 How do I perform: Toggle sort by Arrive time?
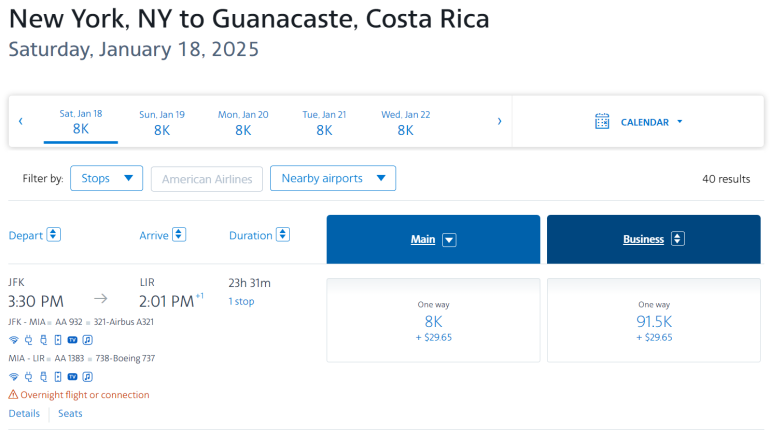(179, 235)
